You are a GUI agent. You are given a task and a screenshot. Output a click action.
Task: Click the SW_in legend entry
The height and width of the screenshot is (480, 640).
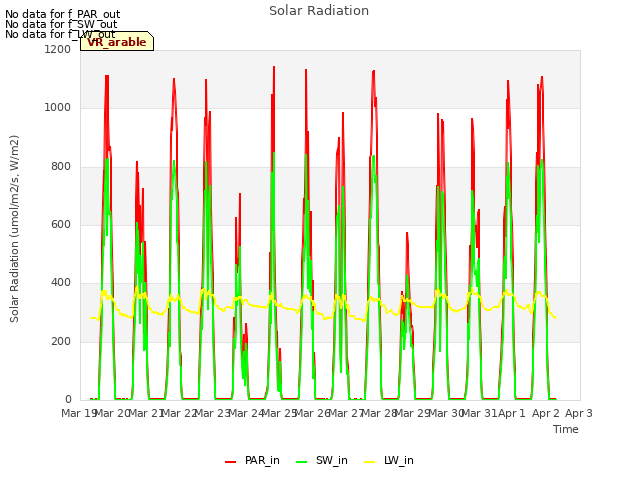point(322,461)
